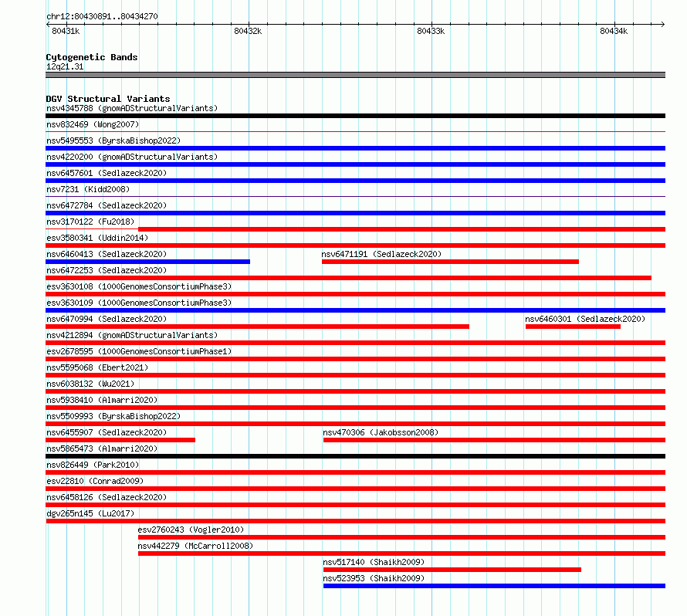Open esv3580341 (Uddin2014) variant

[97, 238]
